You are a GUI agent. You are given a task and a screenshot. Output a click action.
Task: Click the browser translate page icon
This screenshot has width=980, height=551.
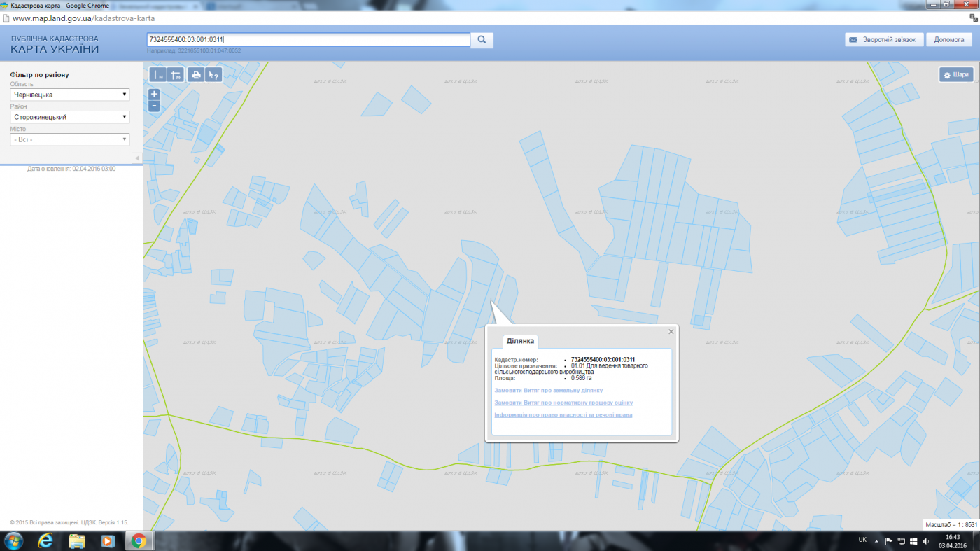[x=973, y=18]
